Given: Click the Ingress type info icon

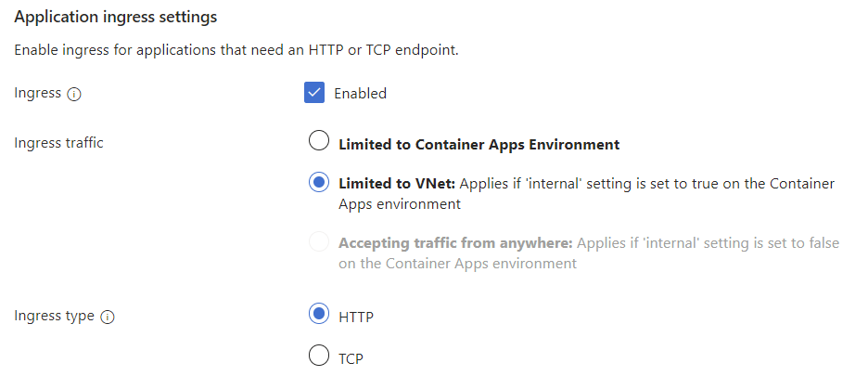Looking at the screenshot, I should [108, 317].
